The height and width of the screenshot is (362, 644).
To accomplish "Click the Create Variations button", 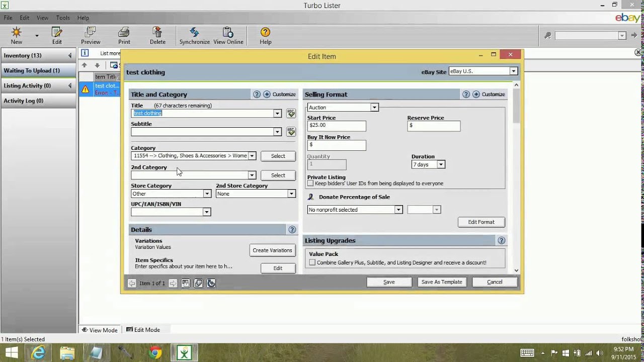I will pos(272,250).
